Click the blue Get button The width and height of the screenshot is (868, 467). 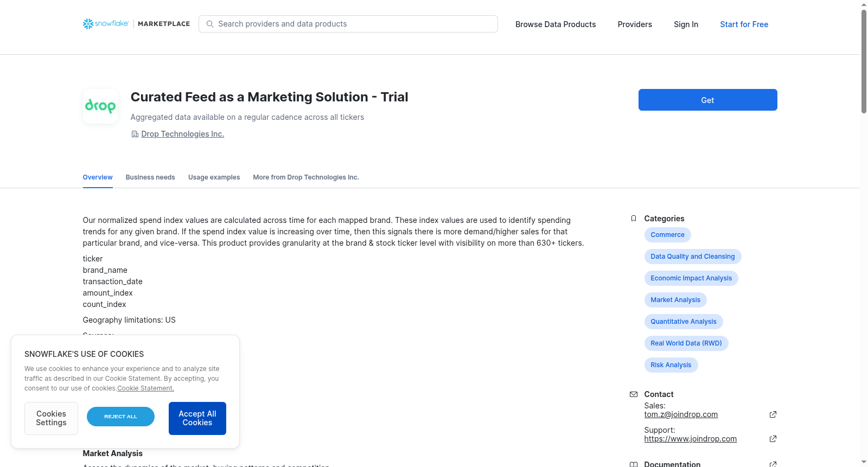[707, 100]
